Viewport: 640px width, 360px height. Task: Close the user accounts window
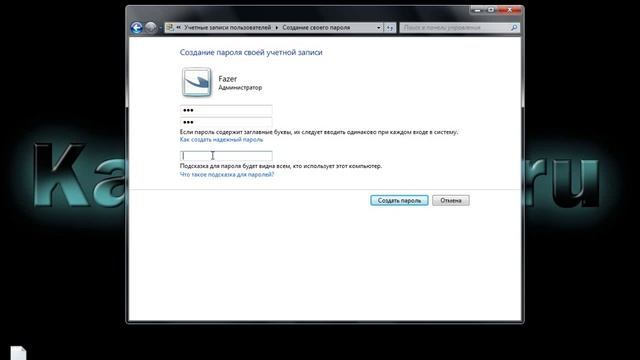point(510,10)
